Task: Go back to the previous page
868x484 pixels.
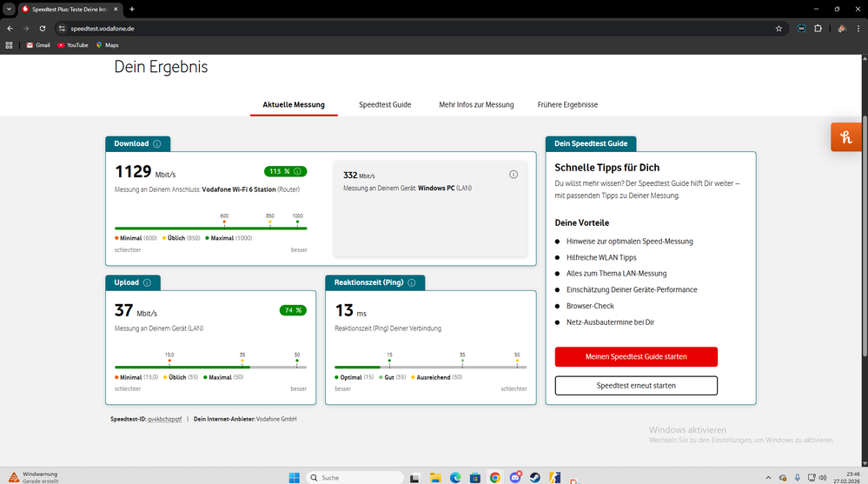Action: [10, 29]
